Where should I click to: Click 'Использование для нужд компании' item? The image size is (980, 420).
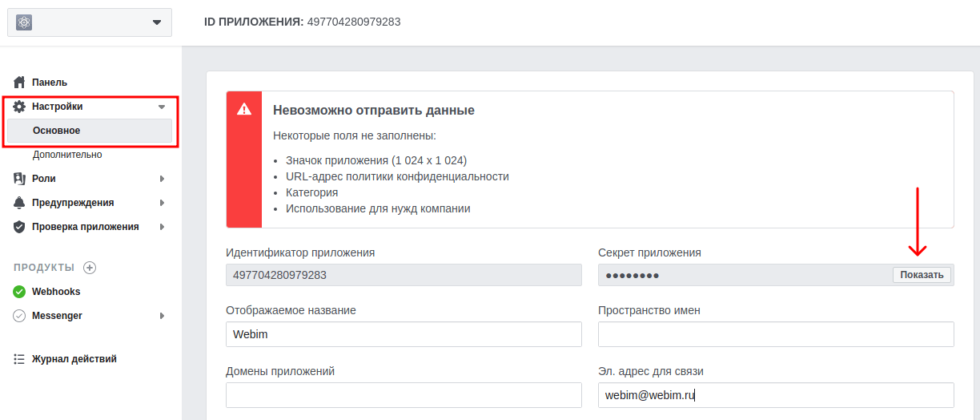(x=378, y=208)
